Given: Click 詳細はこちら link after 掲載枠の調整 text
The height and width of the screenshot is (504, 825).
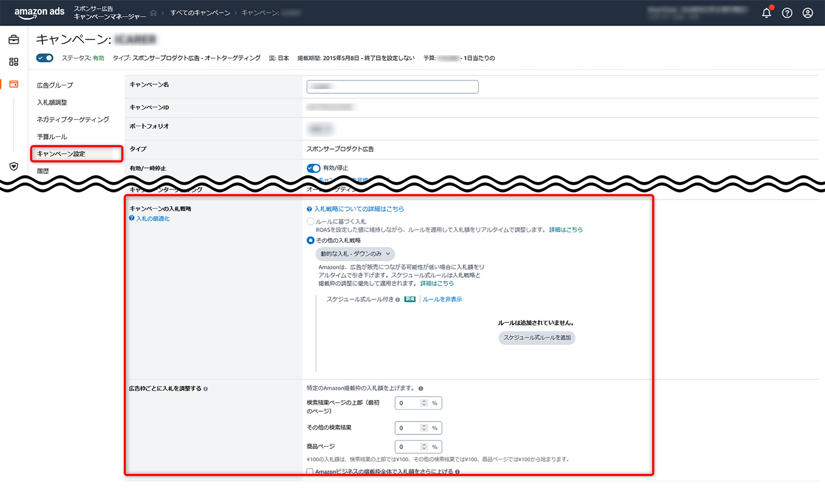Looking at the screenshot, I should (x=437, y=284).
